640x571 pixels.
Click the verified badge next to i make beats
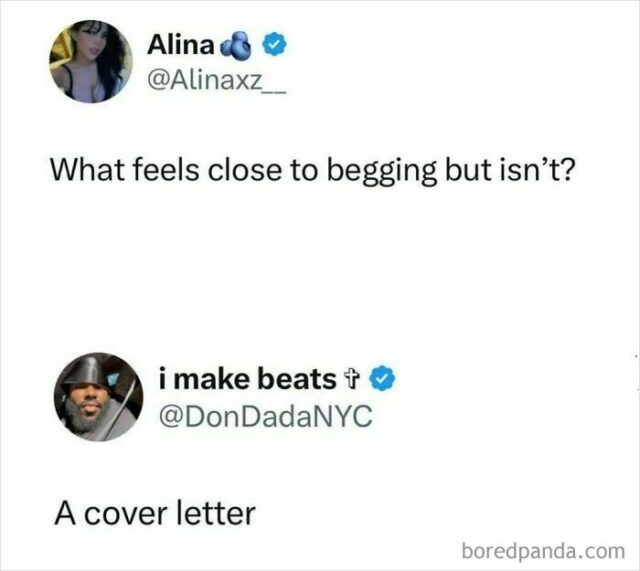pyautogui.click(x=382, y=379)
